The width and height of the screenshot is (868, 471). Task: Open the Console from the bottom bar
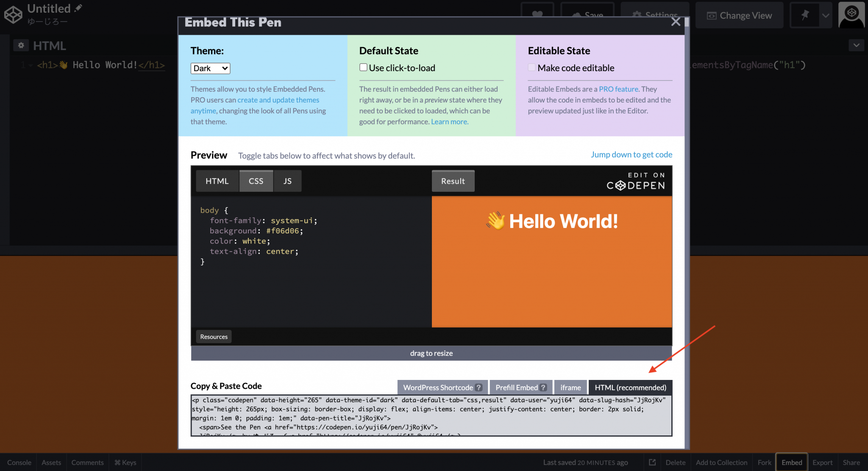(x=19, y=462)
